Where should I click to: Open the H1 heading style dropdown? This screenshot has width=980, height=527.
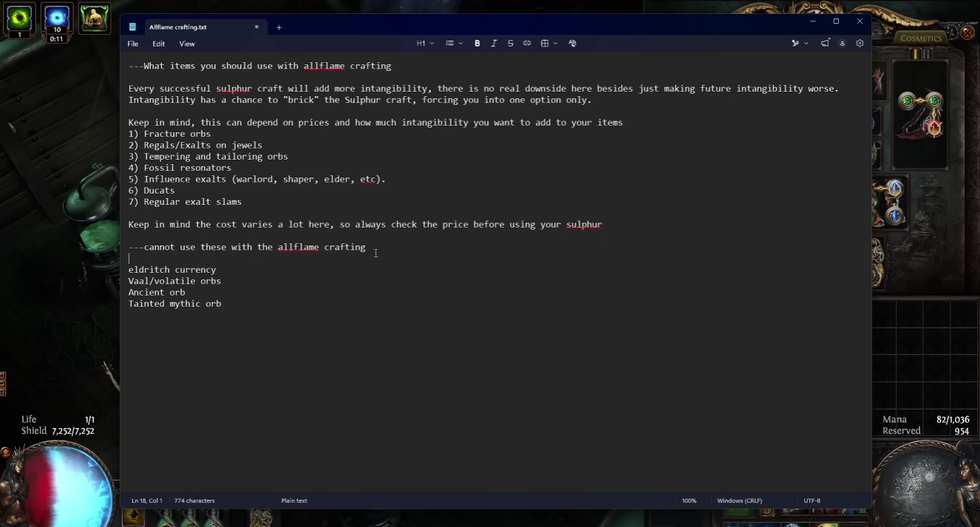425,44
